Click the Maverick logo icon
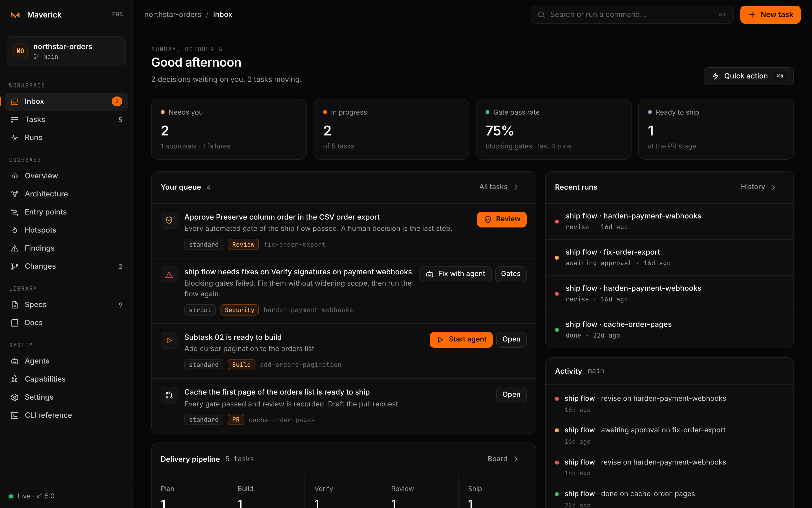 pyautogui.click(x=15, y=15)
